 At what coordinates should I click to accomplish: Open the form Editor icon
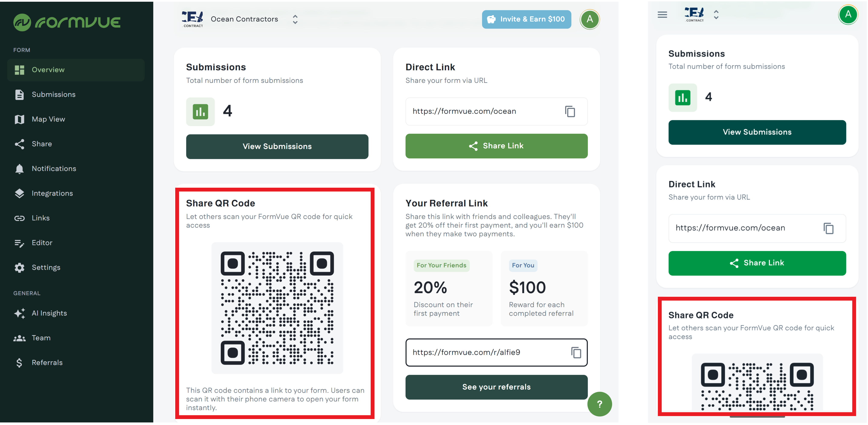pyautogui.click(x=20, y=243)
